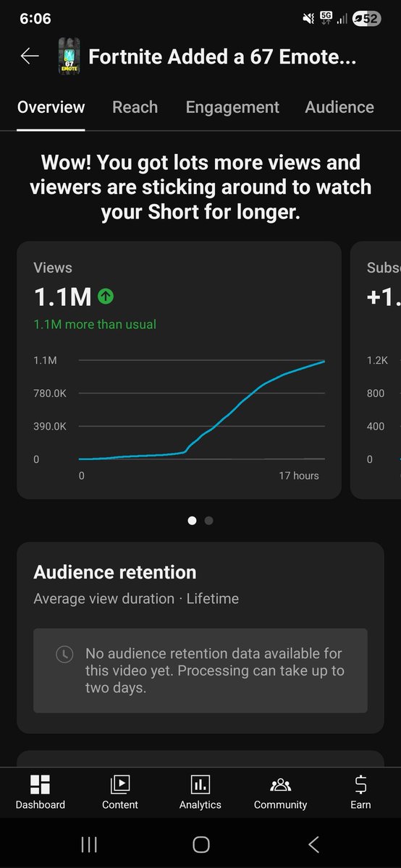Tap the '17 hours' chart axis label

click(x=299, y=476)
